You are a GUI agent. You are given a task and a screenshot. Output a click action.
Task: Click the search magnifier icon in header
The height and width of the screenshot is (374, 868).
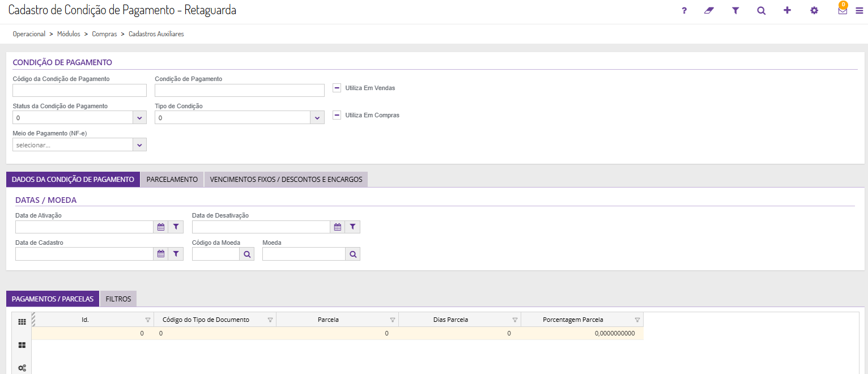pos(761,10)
